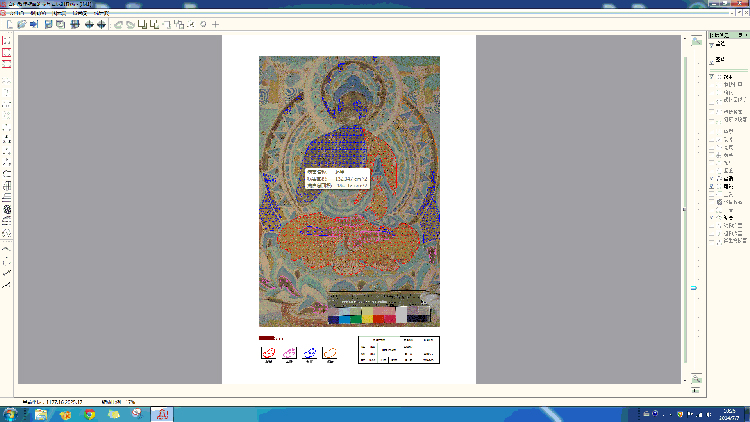
Task: Click the blue right-arrow import icon
Action: [33, 24]
